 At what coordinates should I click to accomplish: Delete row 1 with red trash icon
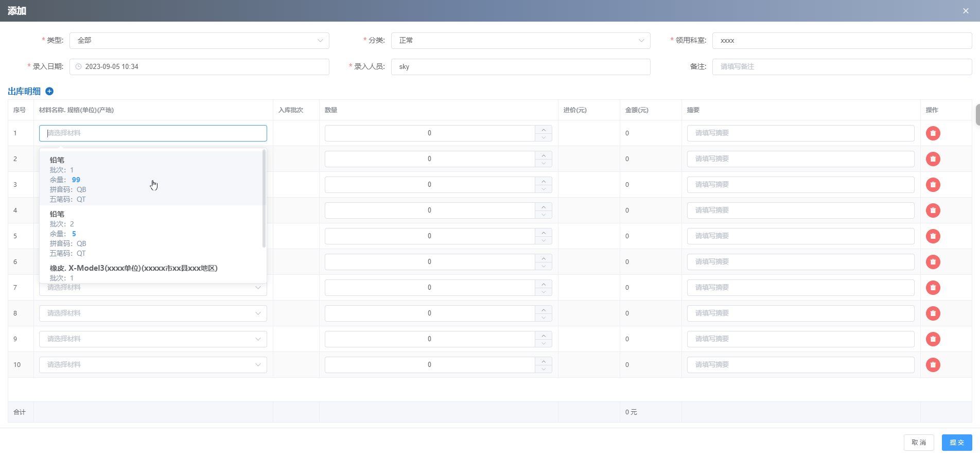point(933,133)
